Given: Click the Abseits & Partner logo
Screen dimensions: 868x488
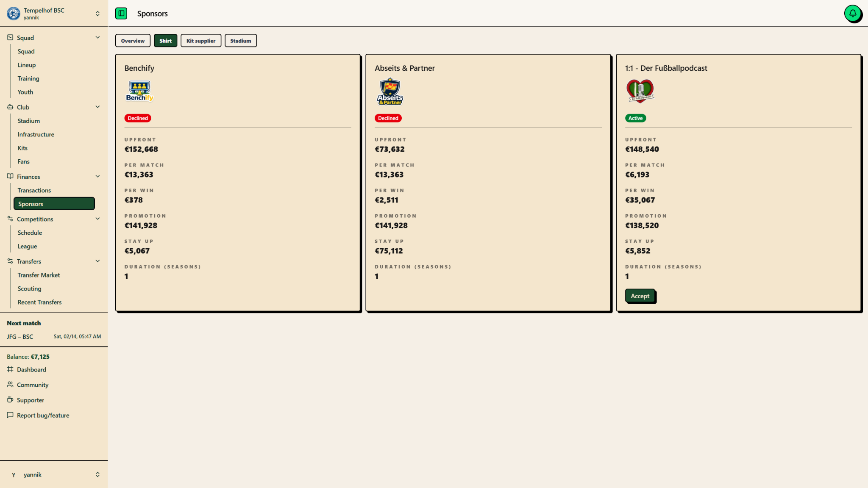Looking at the screenshot, I should pos(389,91).
